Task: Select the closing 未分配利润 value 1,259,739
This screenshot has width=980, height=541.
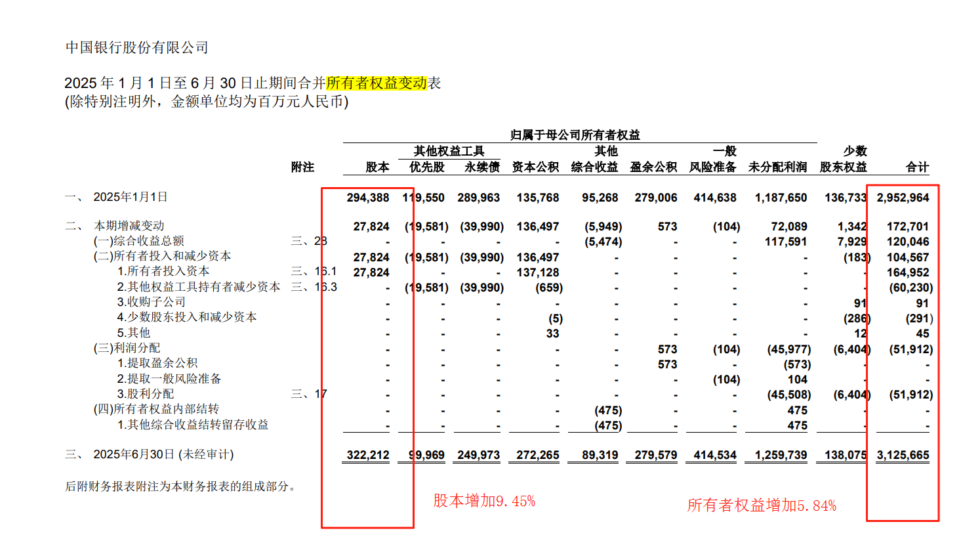Action: 781,455
